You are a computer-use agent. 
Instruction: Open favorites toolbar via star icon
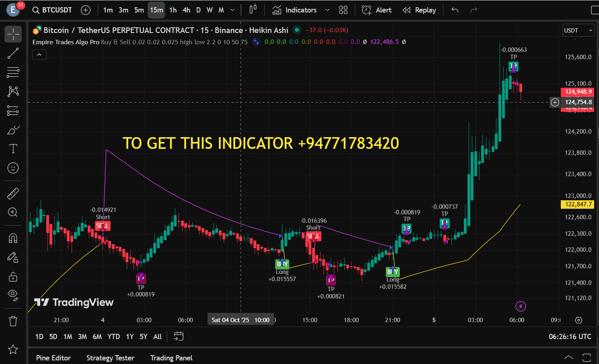(13, 350)
